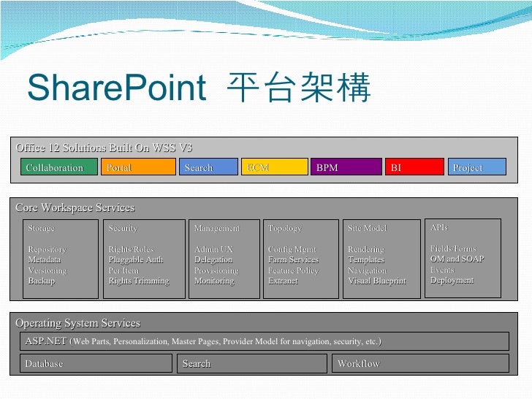Click the blue Search box in Office 12 Solutions

209,167
